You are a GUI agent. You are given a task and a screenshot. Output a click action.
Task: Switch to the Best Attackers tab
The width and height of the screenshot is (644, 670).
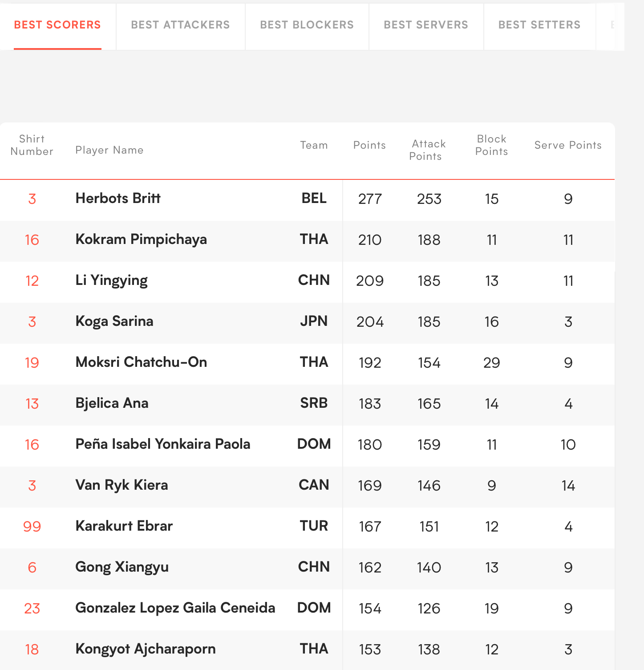pos(180,25)
